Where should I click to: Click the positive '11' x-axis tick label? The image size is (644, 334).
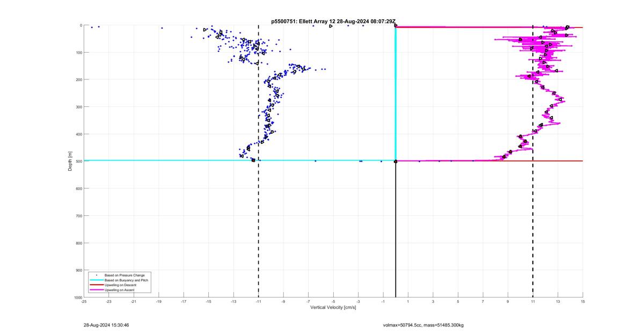click(533, 301)
